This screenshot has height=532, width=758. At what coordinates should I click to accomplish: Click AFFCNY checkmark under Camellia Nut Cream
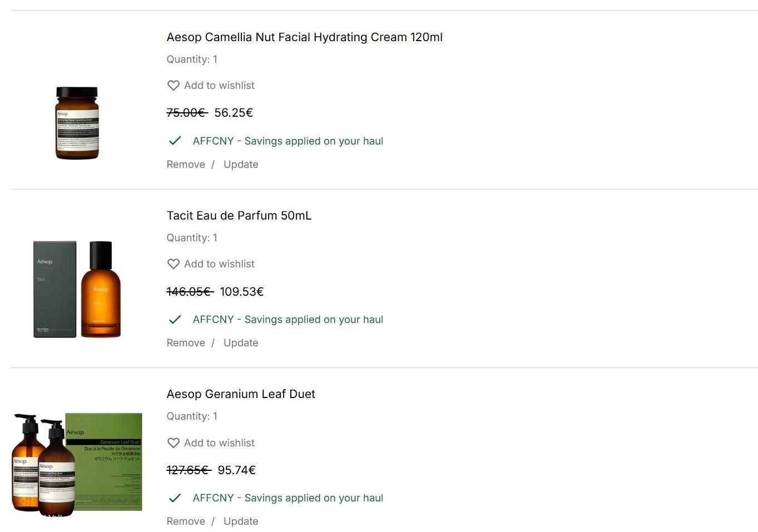pyautogui.click(x=175, y=141)
